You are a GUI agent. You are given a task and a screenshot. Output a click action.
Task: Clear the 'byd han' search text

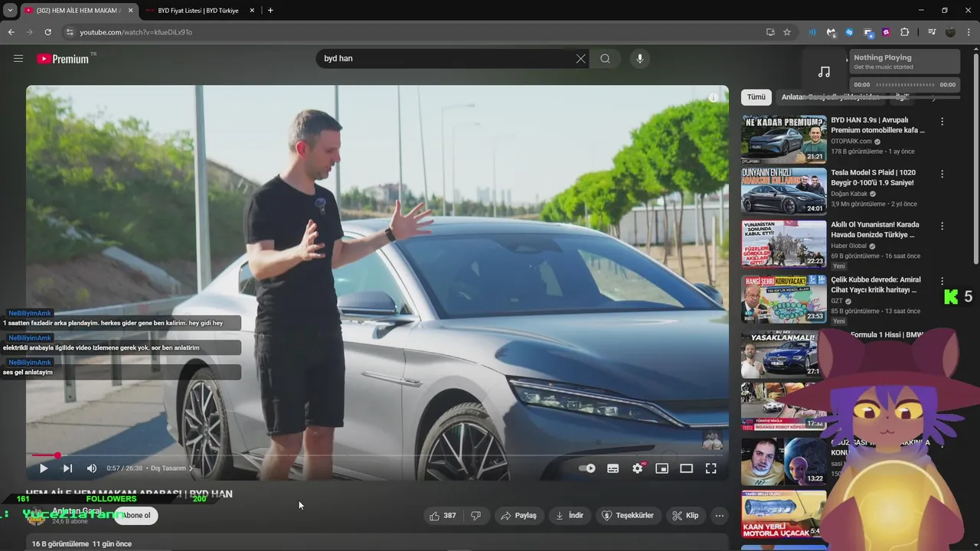580,58
